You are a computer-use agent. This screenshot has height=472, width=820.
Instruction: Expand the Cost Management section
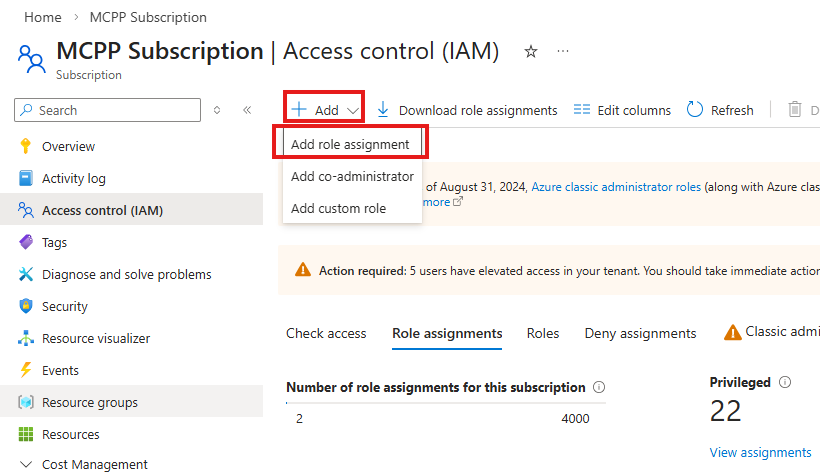pyautogui.click(x=94, y=464)
